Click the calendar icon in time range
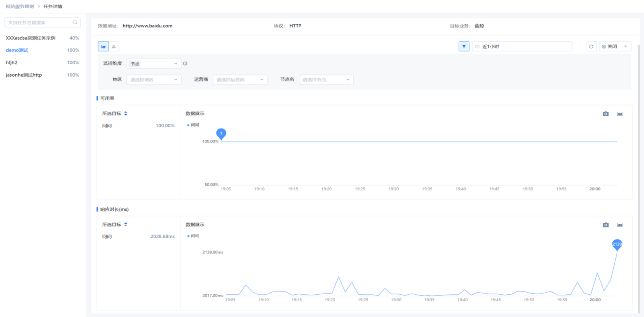The height and width of the screenshot is (317, 644). point(477,46)
